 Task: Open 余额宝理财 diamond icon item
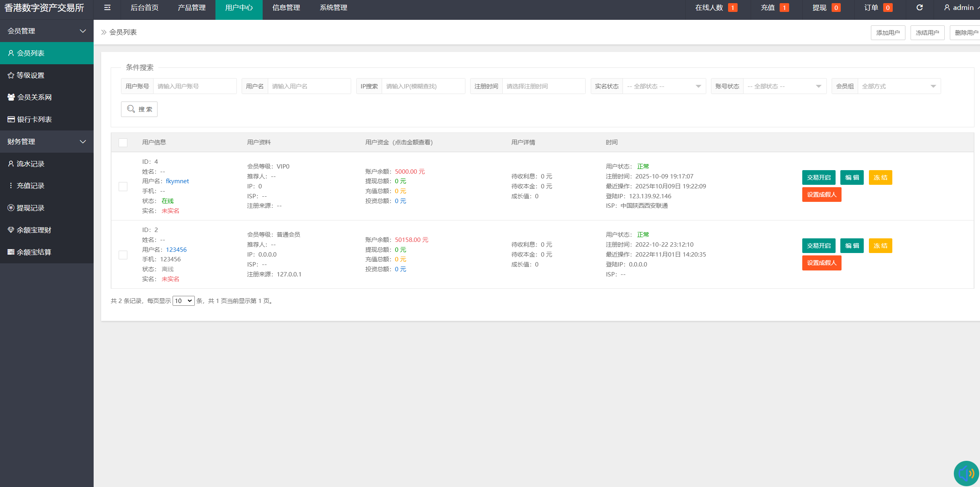[34, 230]
